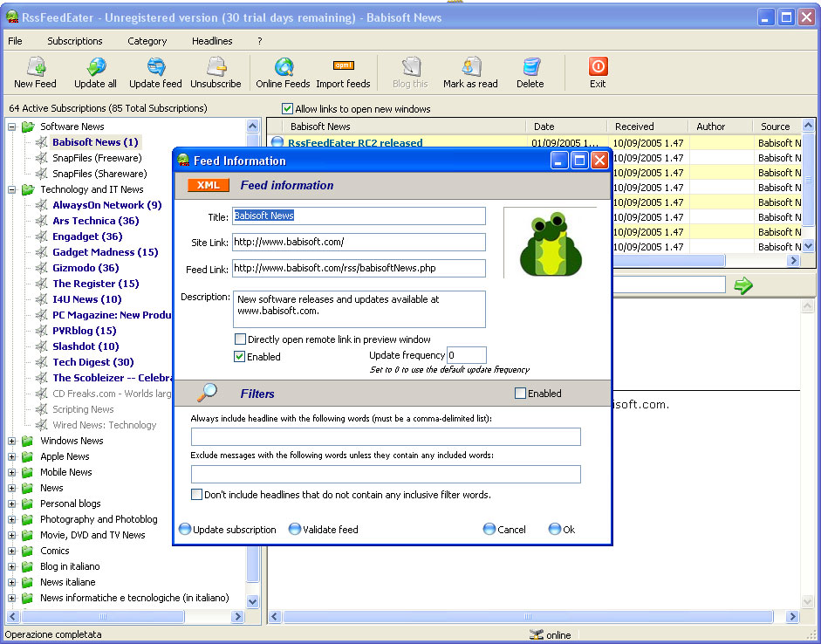
Task: Collapse the Technology and IT News category
Action: click(11, 189)
